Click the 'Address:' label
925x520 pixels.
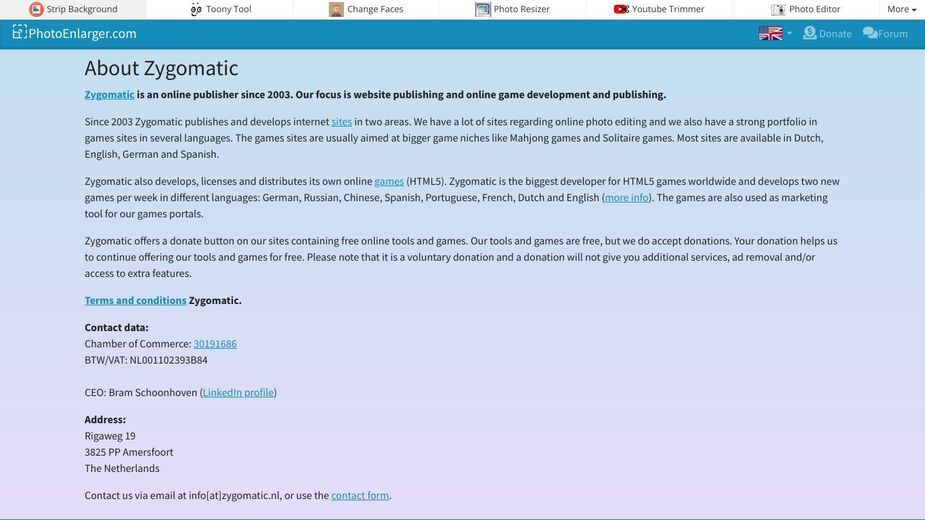point(105,420)
